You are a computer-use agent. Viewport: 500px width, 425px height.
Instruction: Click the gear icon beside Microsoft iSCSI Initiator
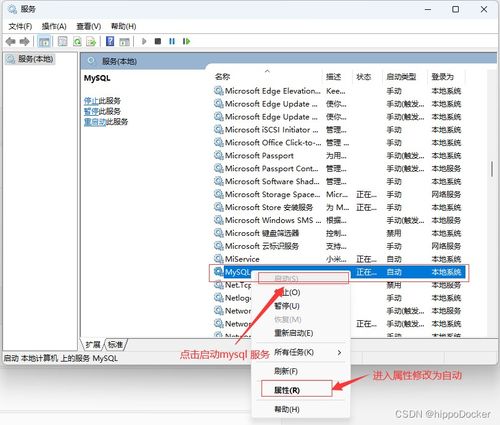pos(219,129)
